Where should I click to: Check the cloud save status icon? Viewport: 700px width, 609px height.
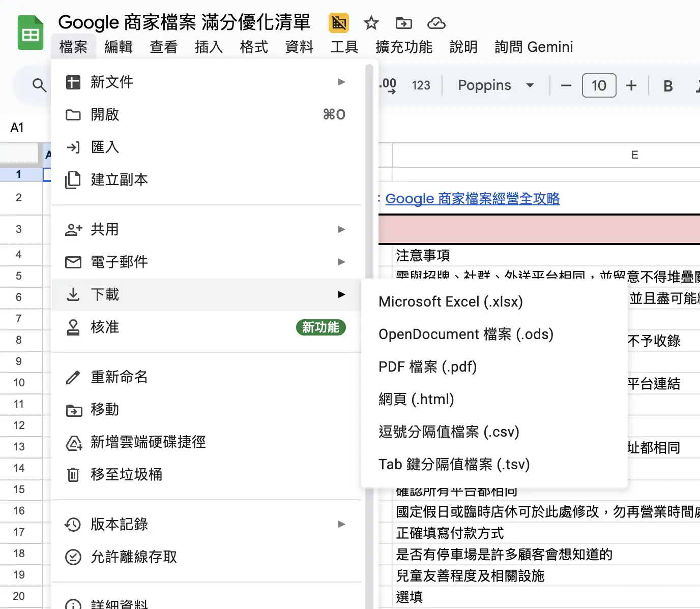coord(436,23)
